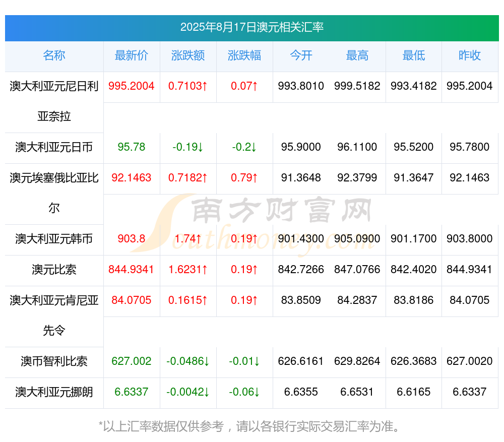Click the 昨收 column header

(x=470, y=55)
